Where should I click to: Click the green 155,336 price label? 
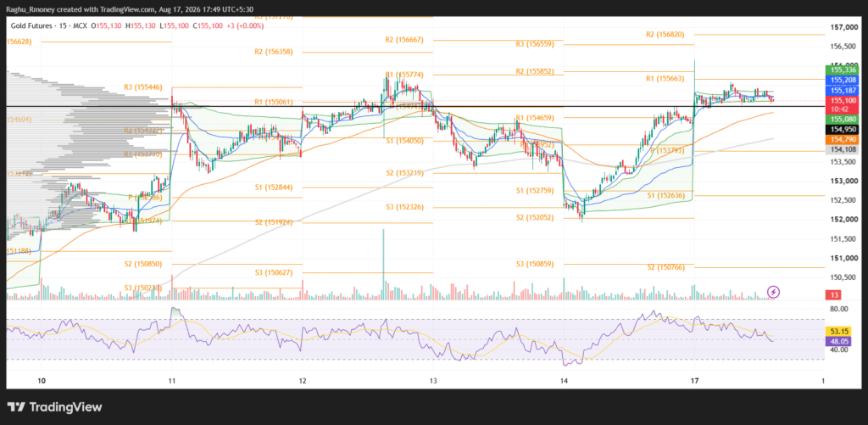click(x=841, y=70)
